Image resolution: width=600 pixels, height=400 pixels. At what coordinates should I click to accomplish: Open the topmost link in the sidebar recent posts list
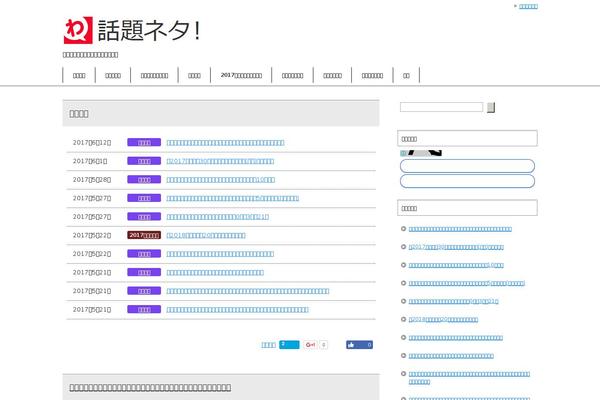point(460,229)
